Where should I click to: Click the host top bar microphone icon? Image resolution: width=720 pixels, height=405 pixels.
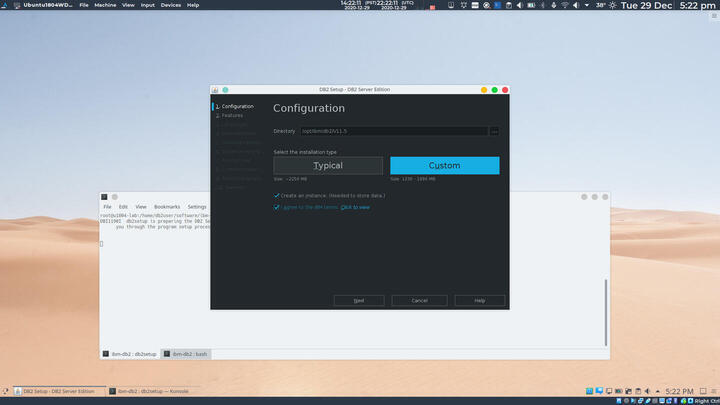[x=553, y=6]
